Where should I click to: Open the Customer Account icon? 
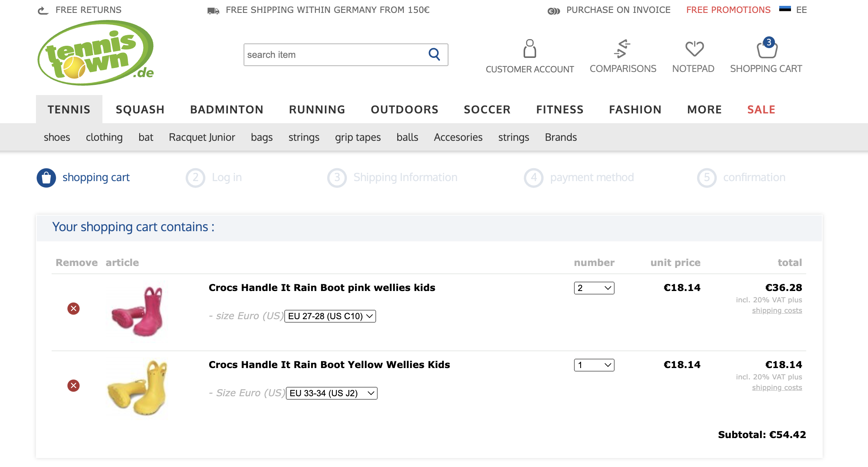[530, 48]
